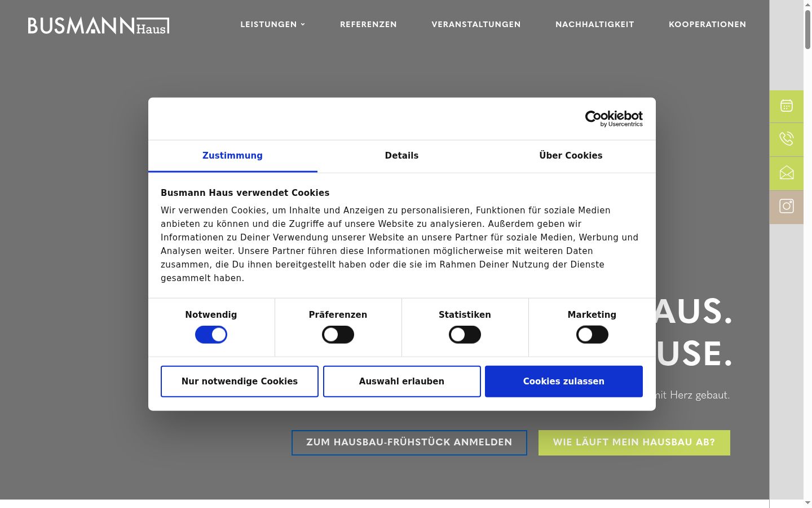Click Nur notwendige Cookies button
Image resolution: width=812 pixels, height=508 pixels.
(x=240, y=382)
